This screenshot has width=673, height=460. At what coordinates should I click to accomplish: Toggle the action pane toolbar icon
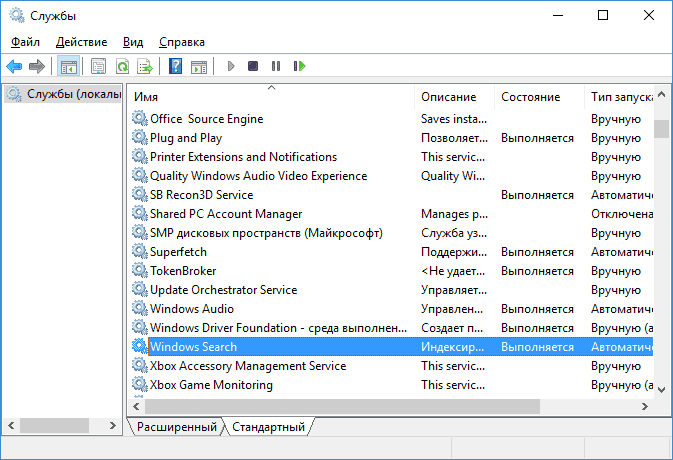pyautogui.click(x=199, y=67)
